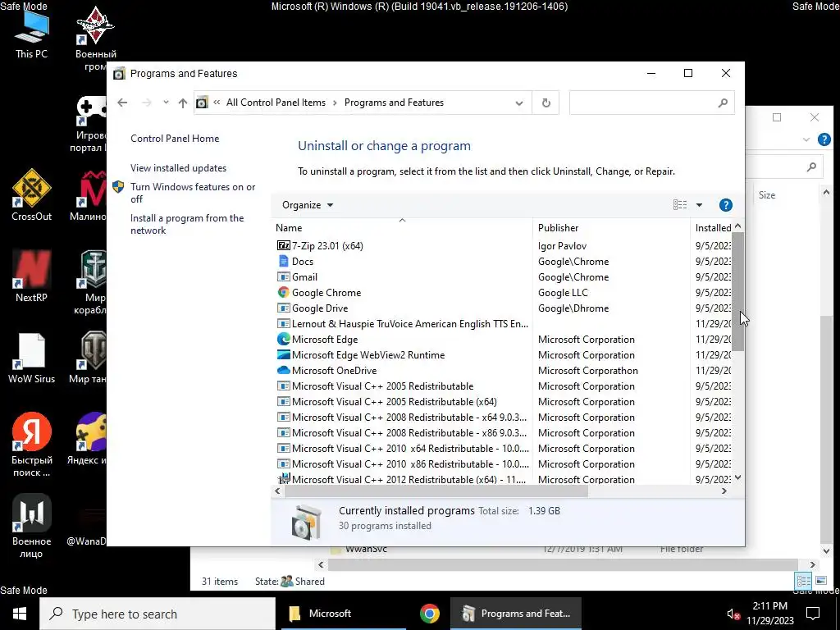The image size is (840, 630).
Task: Click the muted volume tray icon
Action: pyautogui.click(x=733, y=614)
